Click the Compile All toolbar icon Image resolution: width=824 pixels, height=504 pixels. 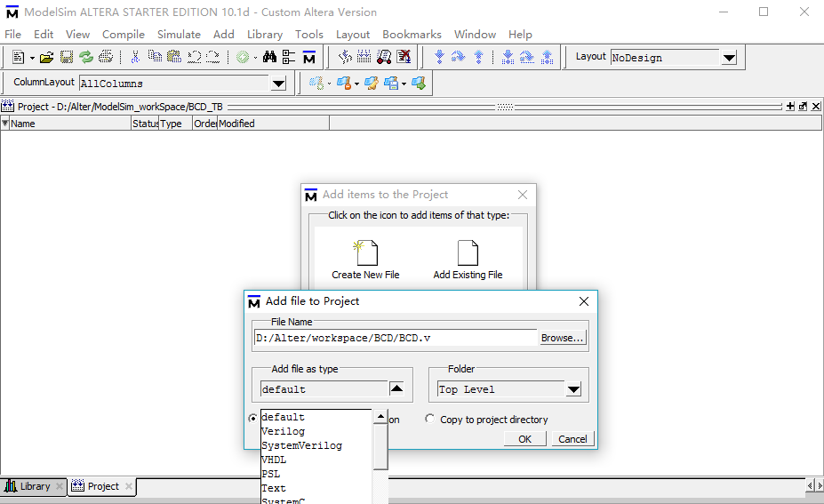coord(364,57)
